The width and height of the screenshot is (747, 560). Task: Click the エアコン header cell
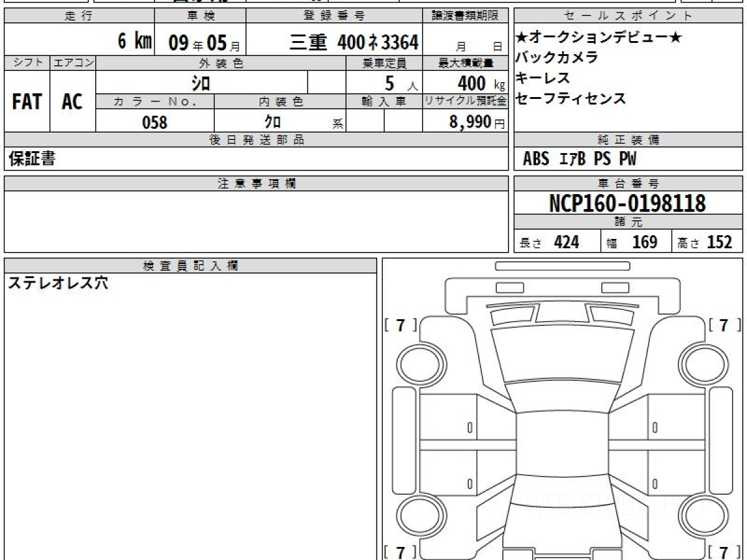pyautogui.click(x=72, y=63)
